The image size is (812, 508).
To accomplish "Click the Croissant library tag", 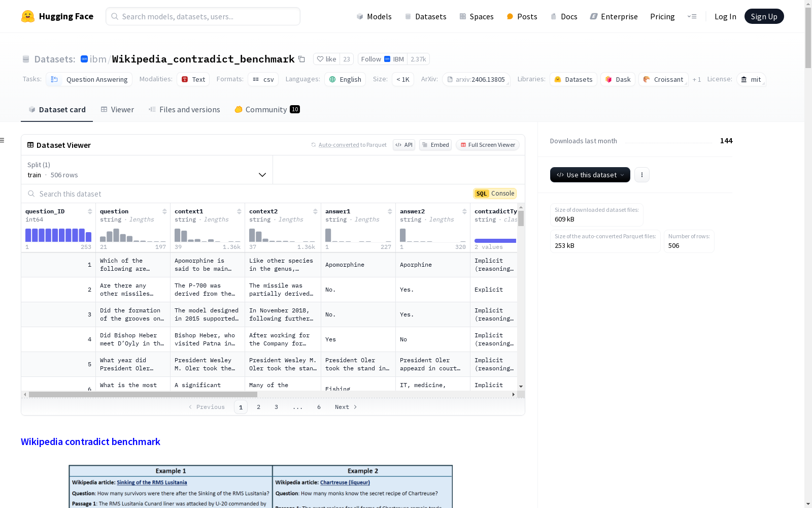I will click(x=663, y=79).
